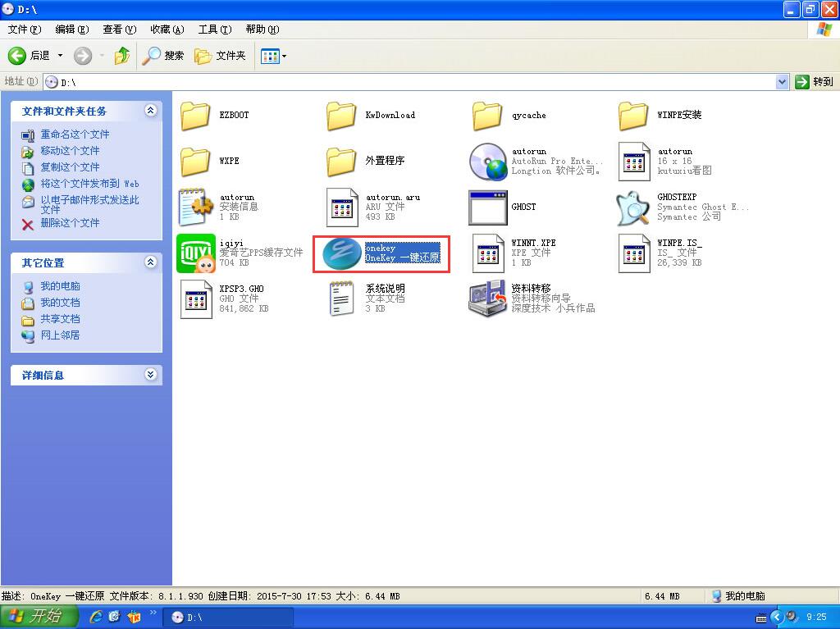This screenshot has height=629, width=840.
Task: Collapse the 文件和文件夹任务 panel
Action: point(150,110)
